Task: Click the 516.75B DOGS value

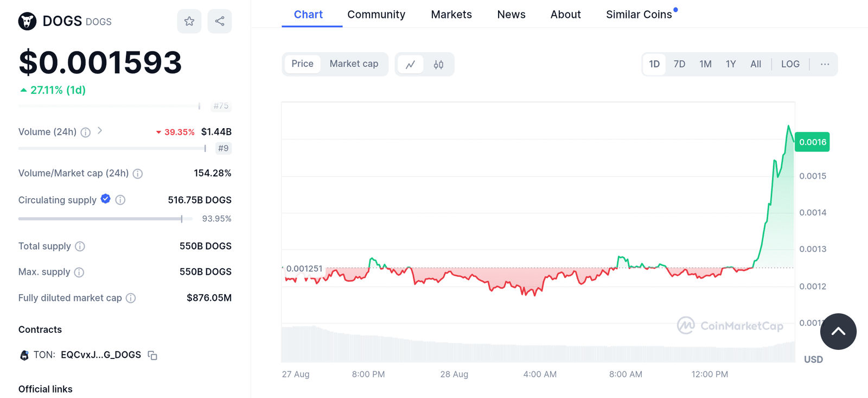Action: click(200, 200)
